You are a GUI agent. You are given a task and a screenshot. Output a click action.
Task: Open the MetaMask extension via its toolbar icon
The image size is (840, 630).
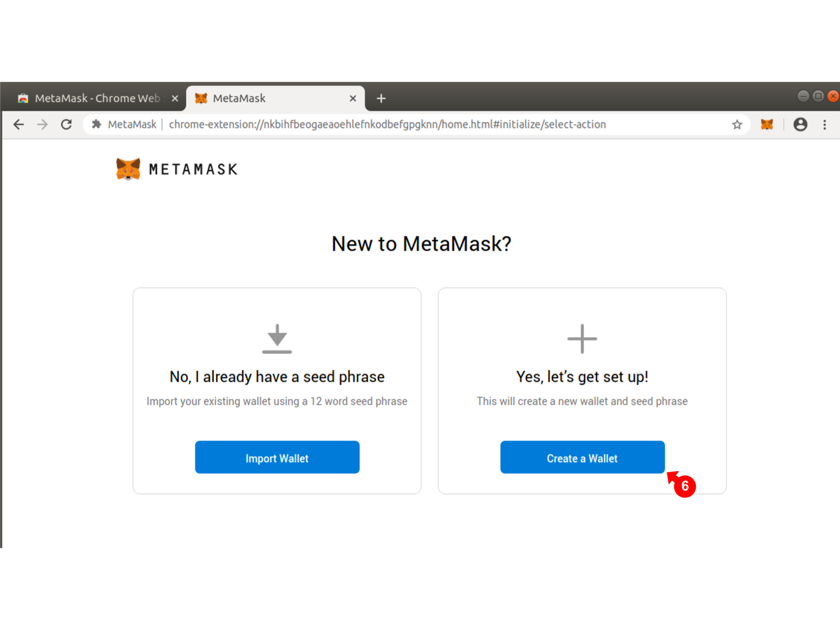coord(767,124)
